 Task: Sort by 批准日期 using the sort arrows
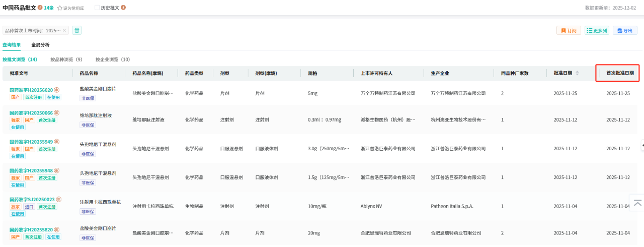(x=577, y=73)
